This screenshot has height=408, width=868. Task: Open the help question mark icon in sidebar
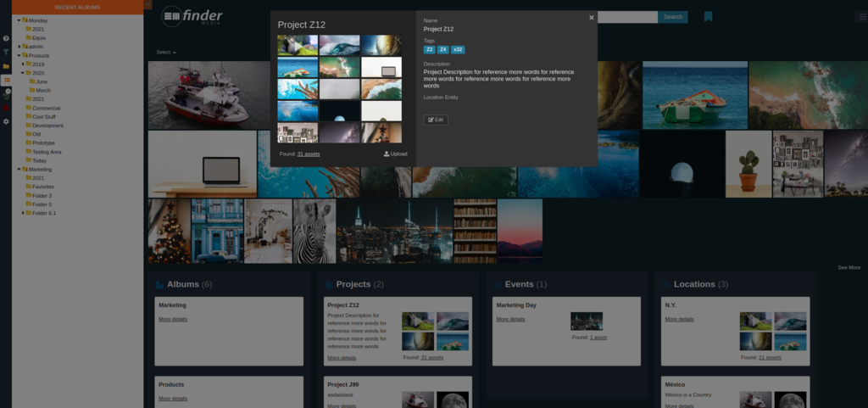pos(6,38)
